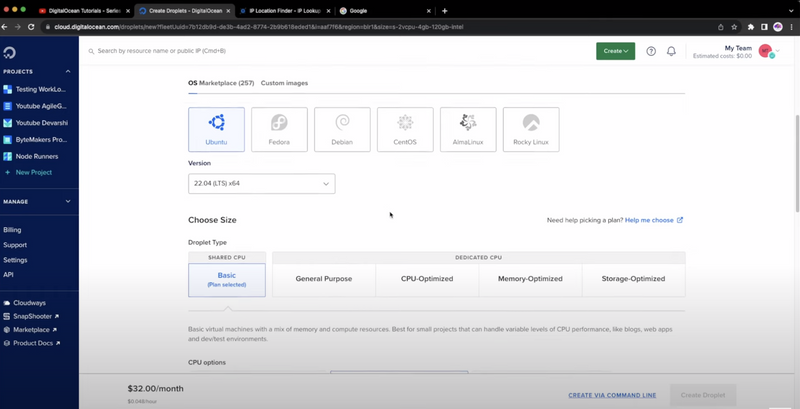Click the ByteMakers Pro... project icon
The image size is (800, 409).
pos(7,139)
